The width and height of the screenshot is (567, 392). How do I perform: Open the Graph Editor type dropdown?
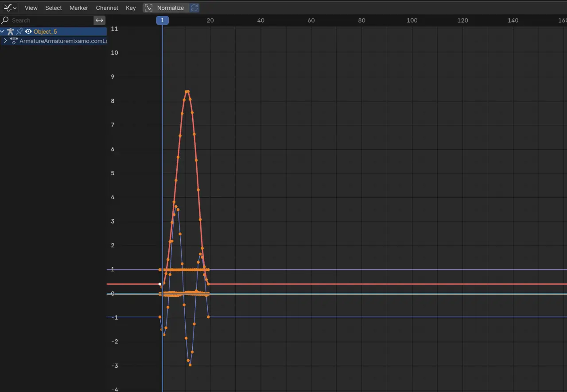10,8
